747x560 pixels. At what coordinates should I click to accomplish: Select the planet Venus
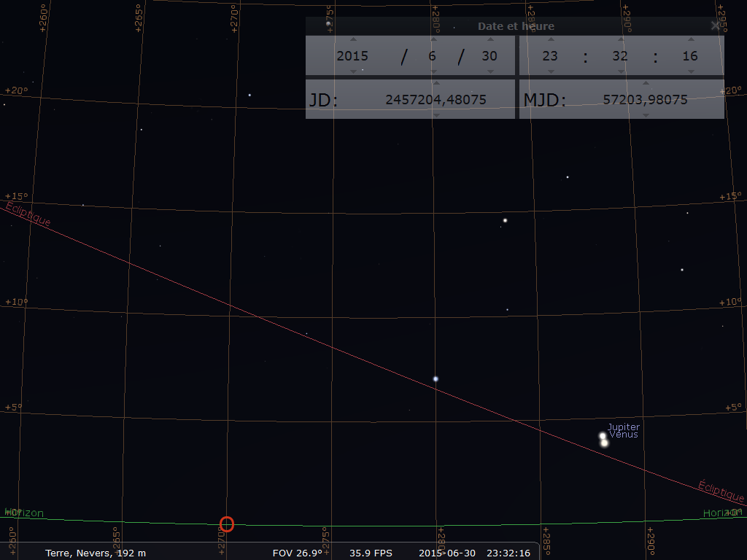[x=605, y=443]
